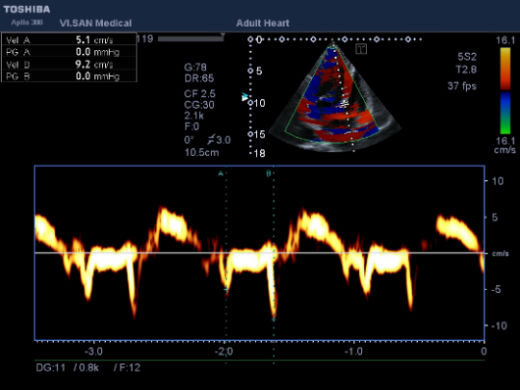Image resolution: width=520 pixels, height=390 pixels.
Task: Click the Doppler baseline line
Action: (259, 253)
